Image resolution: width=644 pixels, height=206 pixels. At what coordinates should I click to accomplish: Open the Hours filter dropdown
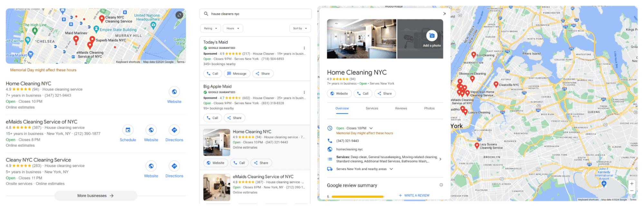coord(233,28)
